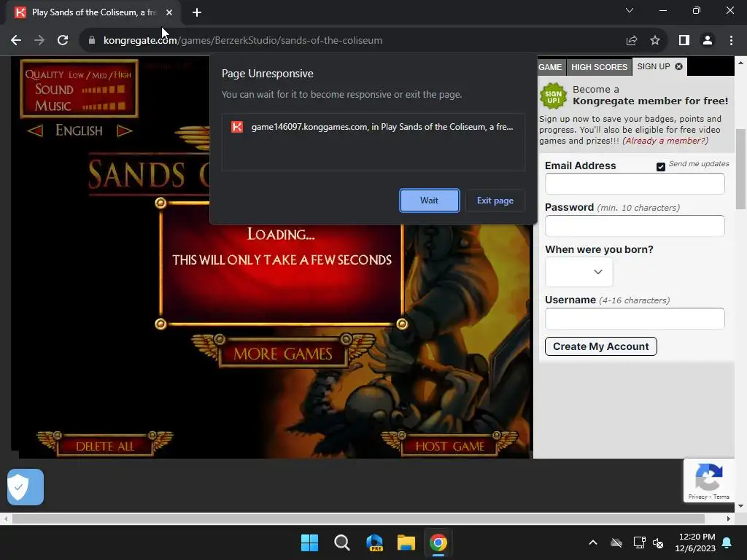This screenshot has height=560, width=747.
Task: Click horizontal scrollbar right arrow
Action: [729, 518]
